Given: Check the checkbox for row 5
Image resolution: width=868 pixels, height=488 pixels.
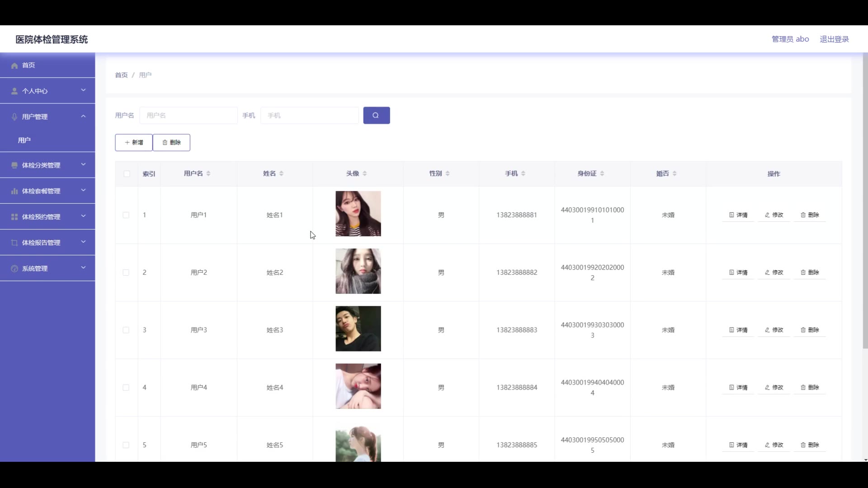Looking at the screenshot, I should coord(126,445).
